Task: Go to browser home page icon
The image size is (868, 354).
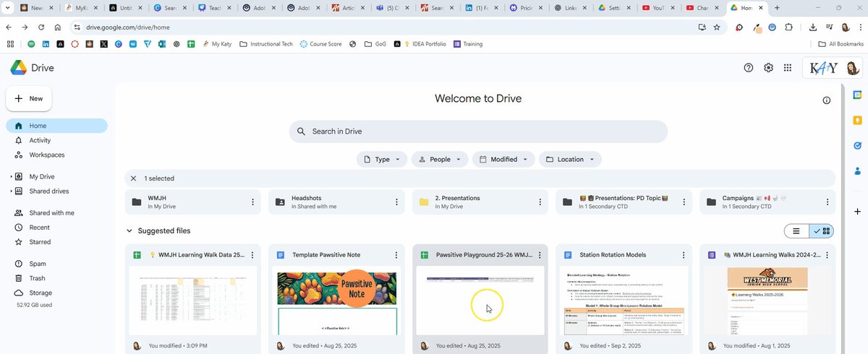Action: tap(58, 27)
